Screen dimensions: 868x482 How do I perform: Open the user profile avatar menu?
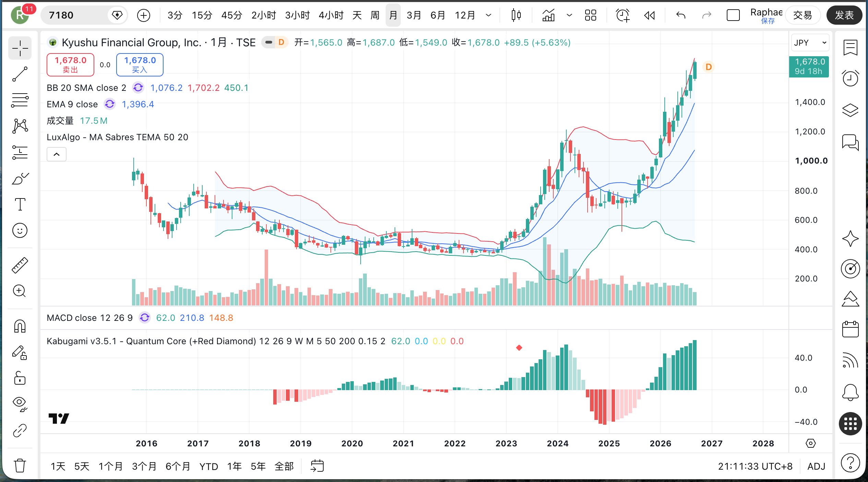[x=20, y=15]
